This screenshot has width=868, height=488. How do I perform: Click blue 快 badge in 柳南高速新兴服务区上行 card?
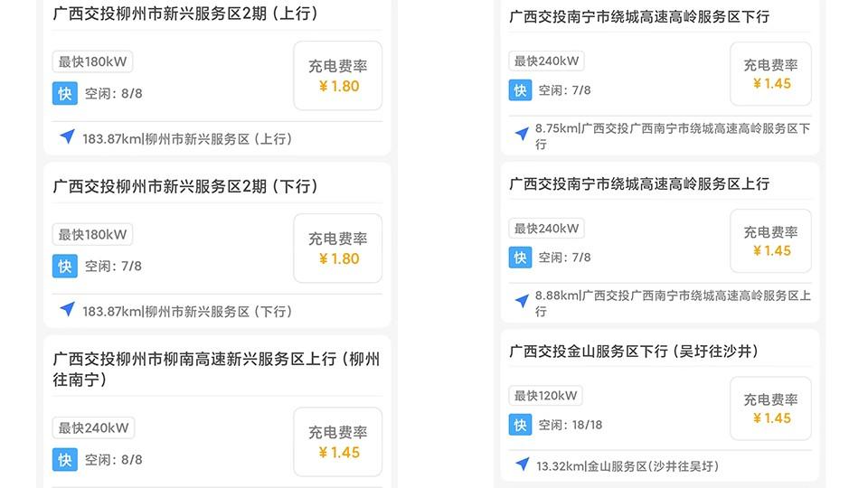tap(64, 459)
